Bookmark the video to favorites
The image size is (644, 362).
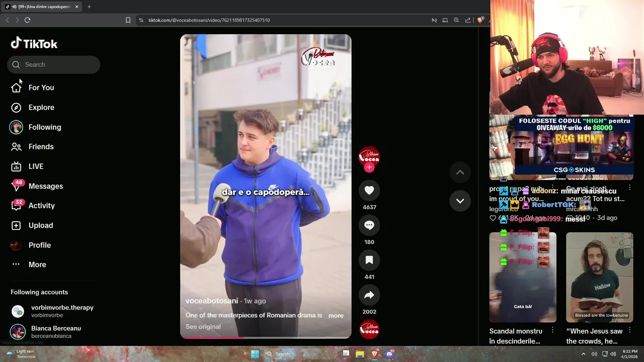click(x=369, y=260)
